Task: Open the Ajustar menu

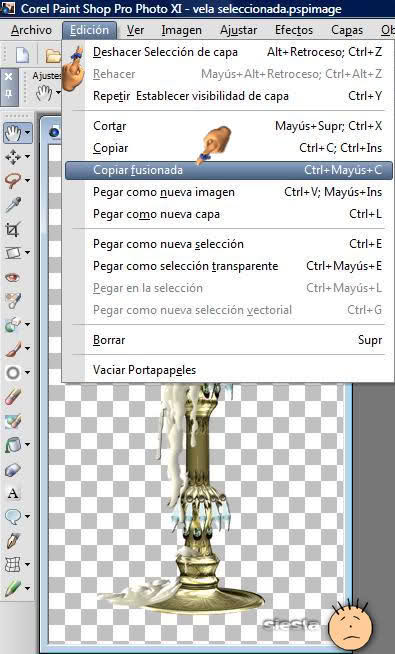Action: click(x=239, y=30)
